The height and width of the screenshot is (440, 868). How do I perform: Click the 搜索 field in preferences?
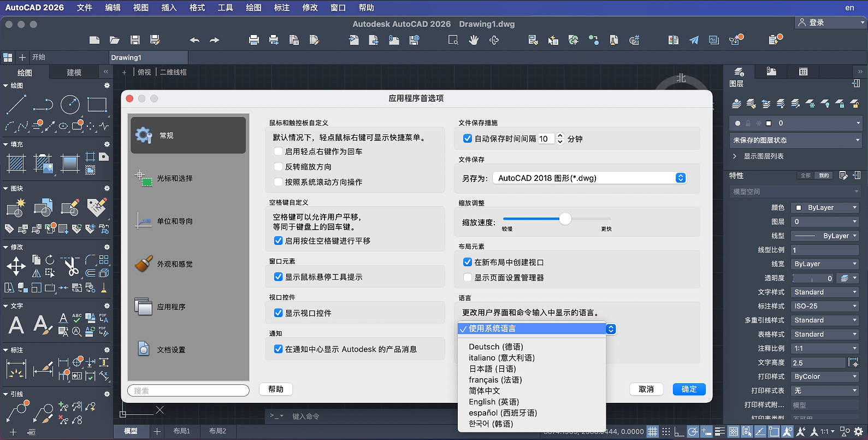point(188,391)
